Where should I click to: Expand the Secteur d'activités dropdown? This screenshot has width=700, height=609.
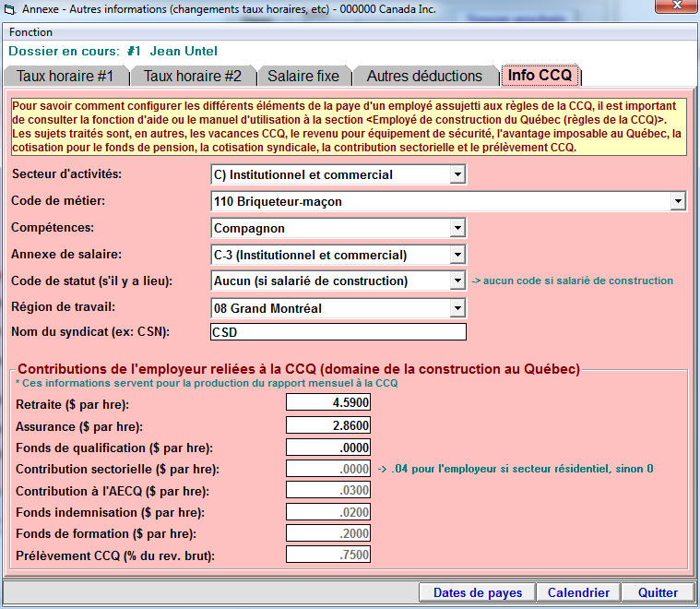coord(457,175)
